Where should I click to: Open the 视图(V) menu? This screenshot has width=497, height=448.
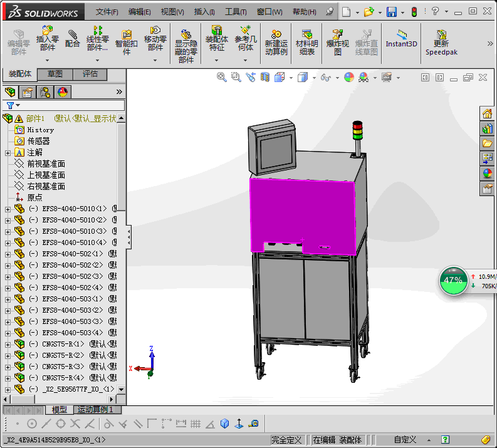point(172,12)
